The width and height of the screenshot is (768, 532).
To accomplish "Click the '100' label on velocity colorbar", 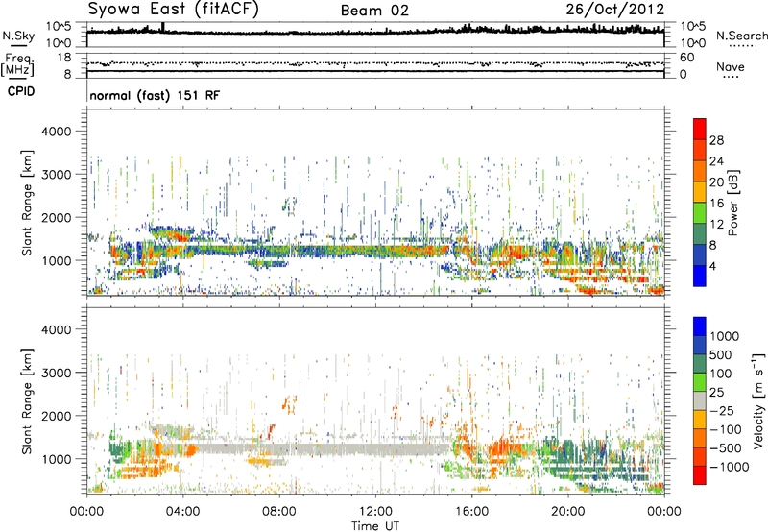I will (x=721, y=374).
